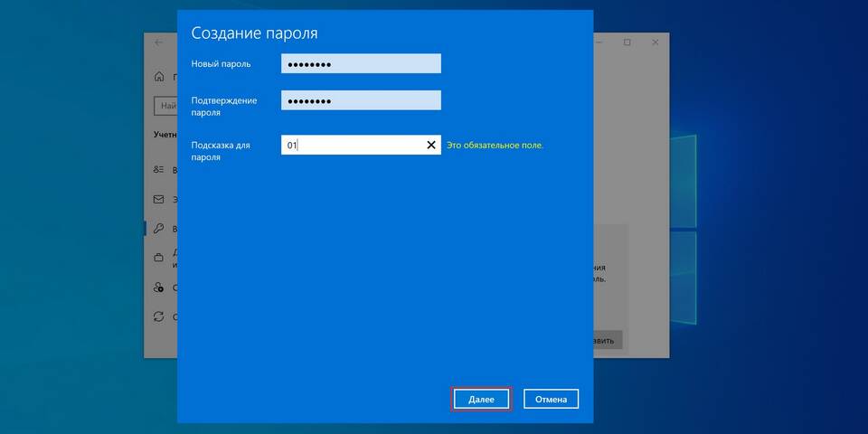The width and height of the screenshot is (868, 434).
Task: Click the back arrow in Settings window
Action: (x=159, y=42)
